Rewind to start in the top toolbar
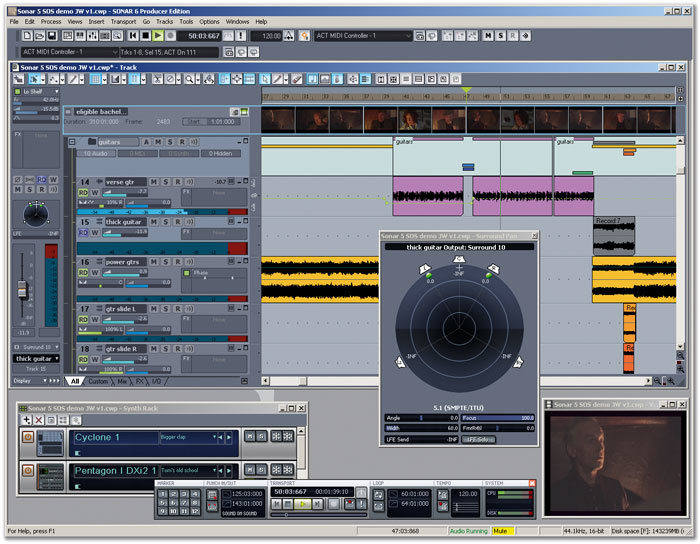The height and width of the screenshot is (544, 700). click(x=133, y=36)
